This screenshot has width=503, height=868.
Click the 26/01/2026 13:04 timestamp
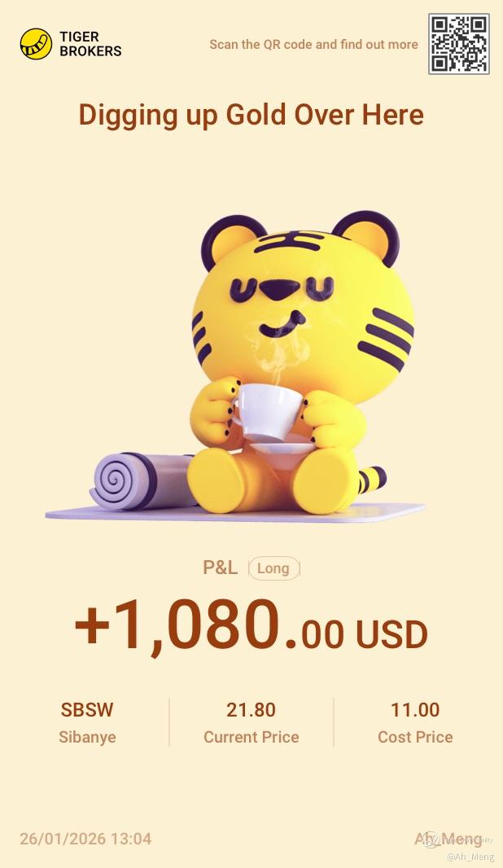coord(85,838)
